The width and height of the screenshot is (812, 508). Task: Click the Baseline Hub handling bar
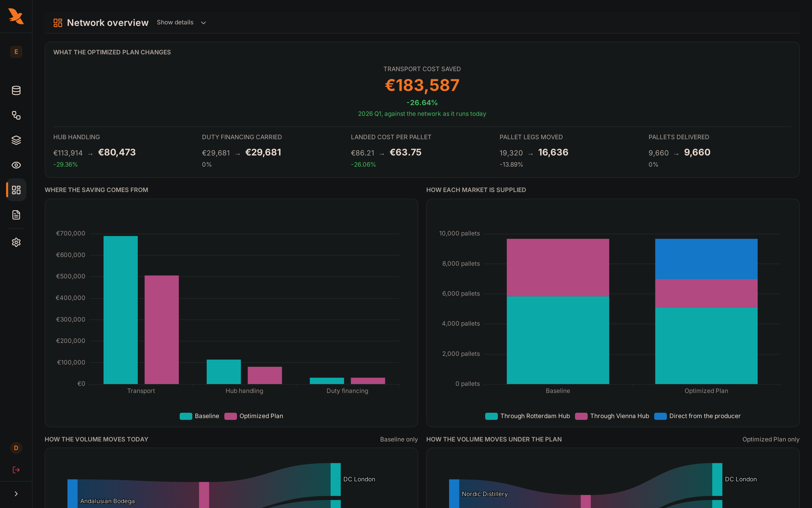(224, 372)
